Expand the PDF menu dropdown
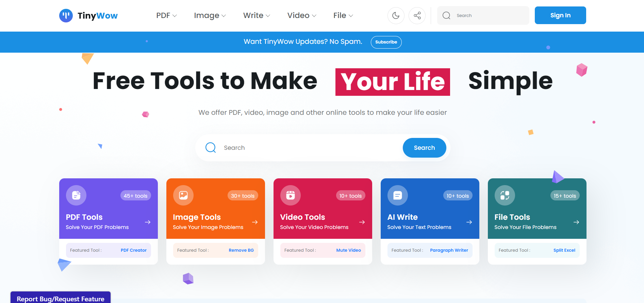This screenshot has height=303, width=644. pyautogui.click(x=166, y=16)
